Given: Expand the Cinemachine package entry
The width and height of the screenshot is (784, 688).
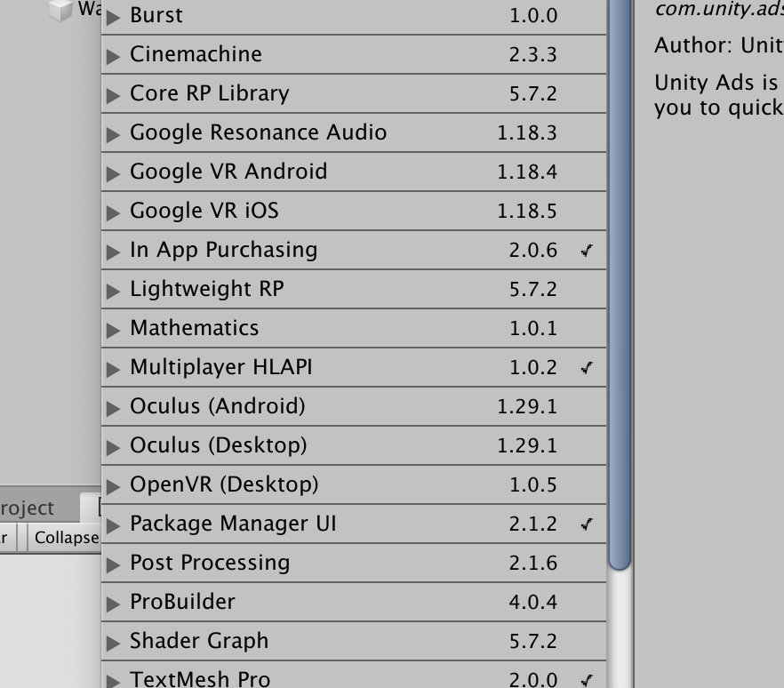Looking at the screenshot, I should (114, 55).
